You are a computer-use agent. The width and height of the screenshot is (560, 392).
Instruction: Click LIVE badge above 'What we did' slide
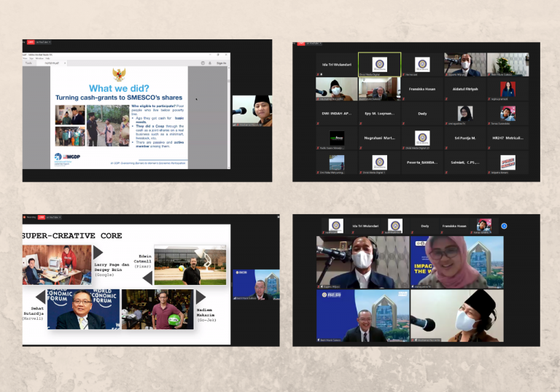[x=31, y=42]
